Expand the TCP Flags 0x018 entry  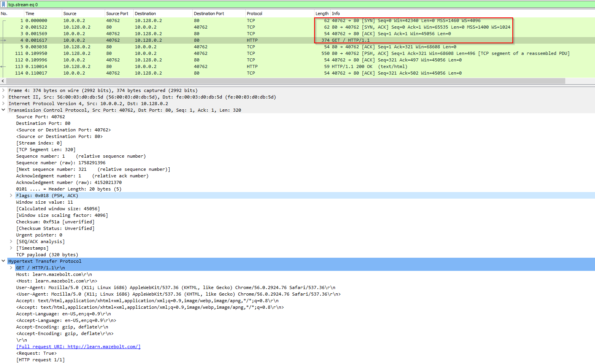click(11, 196)
